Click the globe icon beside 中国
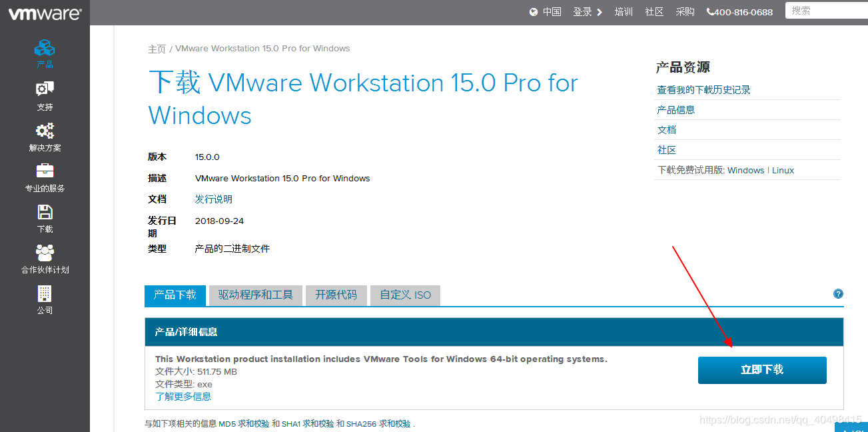Viewport: 868px width, 432px height. tap(534, 12)
